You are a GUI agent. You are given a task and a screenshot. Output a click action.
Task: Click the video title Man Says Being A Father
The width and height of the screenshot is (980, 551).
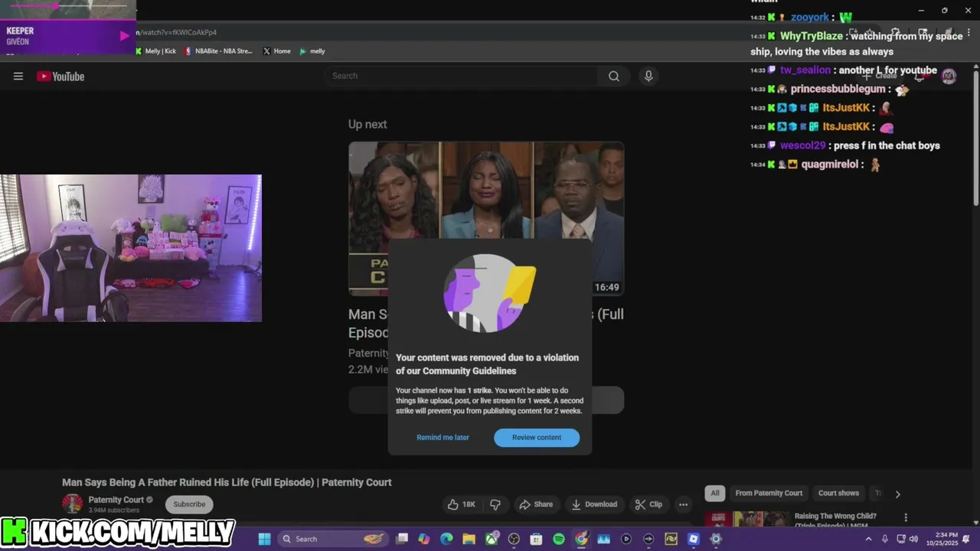(227, 482)
